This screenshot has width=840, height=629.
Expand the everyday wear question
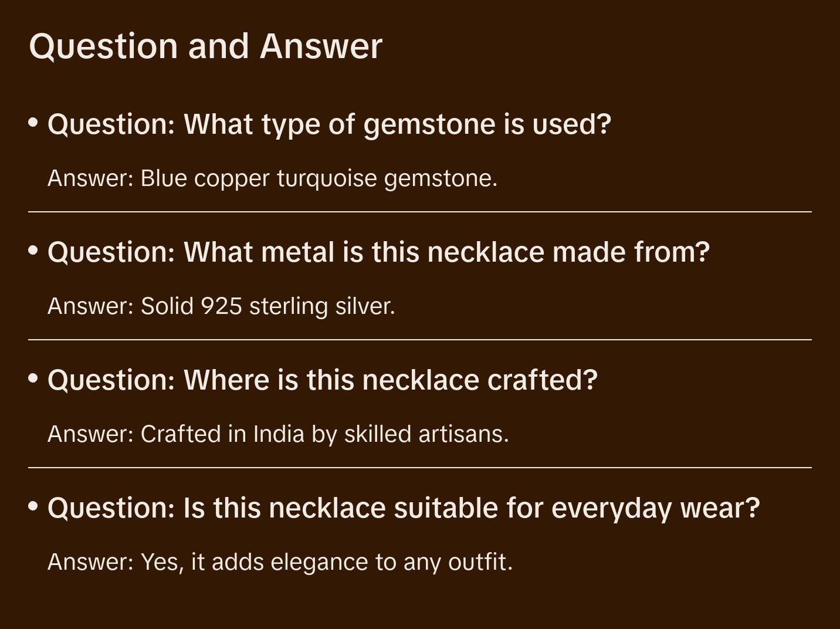pyautogui.click(x=403, y=508)
